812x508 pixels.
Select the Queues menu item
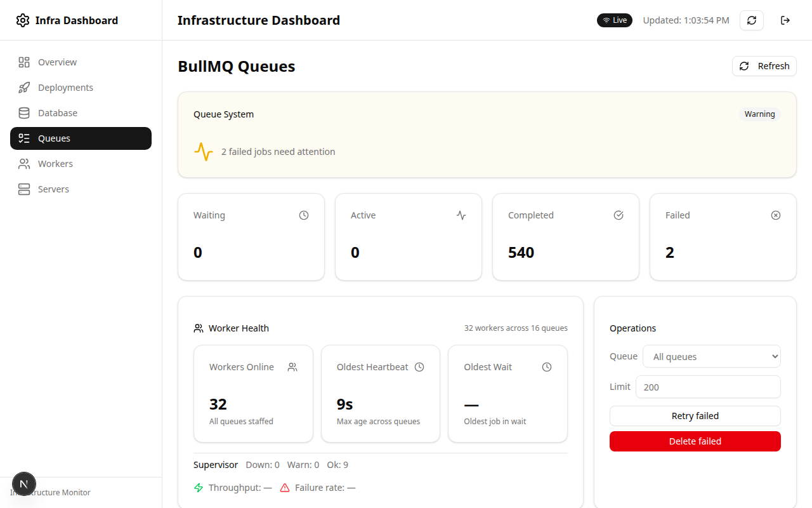tap(81, 138)
